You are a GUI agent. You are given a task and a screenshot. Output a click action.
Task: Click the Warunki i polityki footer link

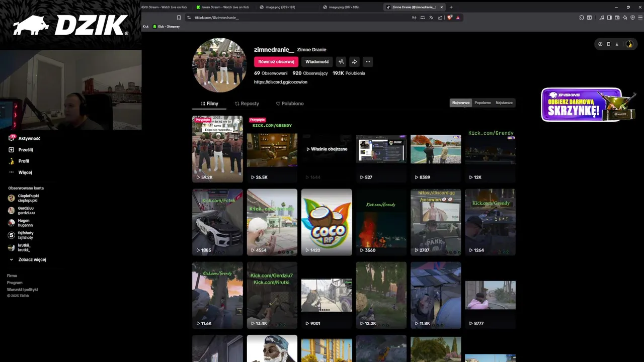22,290
